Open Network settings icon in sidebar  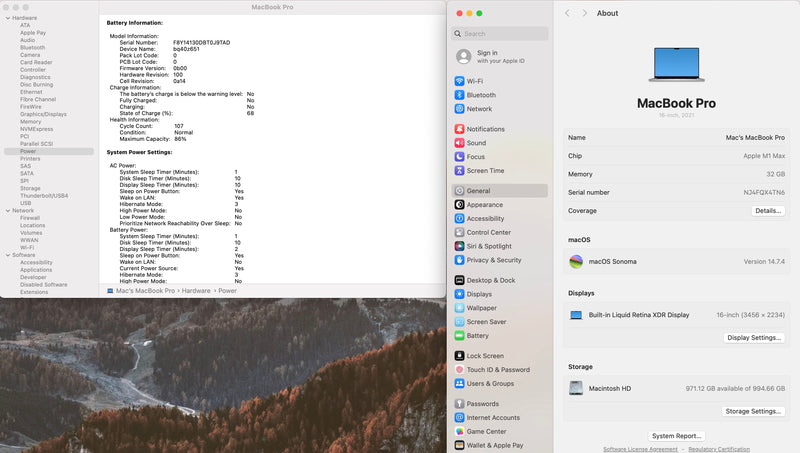(459, 109)
